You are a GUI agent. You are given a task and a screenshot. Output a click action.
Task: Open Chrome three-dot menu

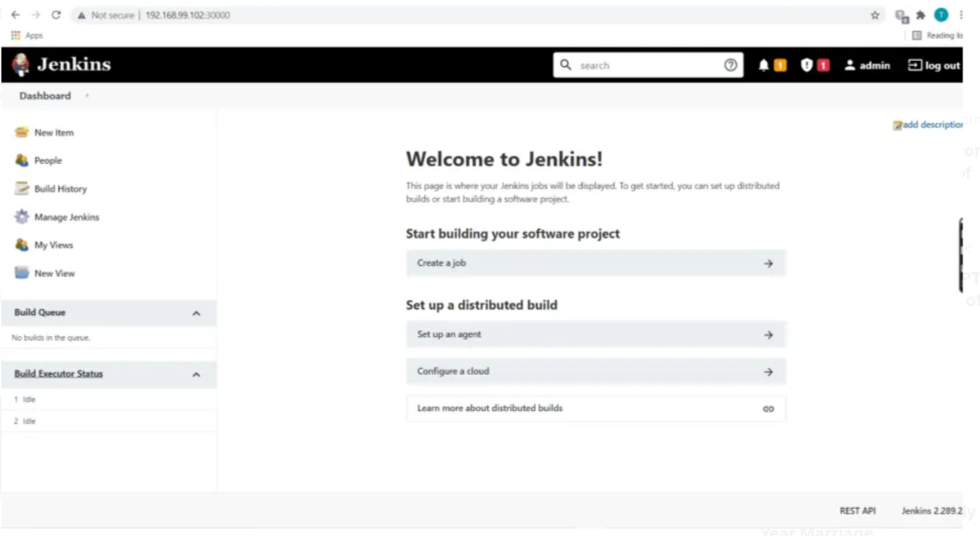tap(961, 15)
